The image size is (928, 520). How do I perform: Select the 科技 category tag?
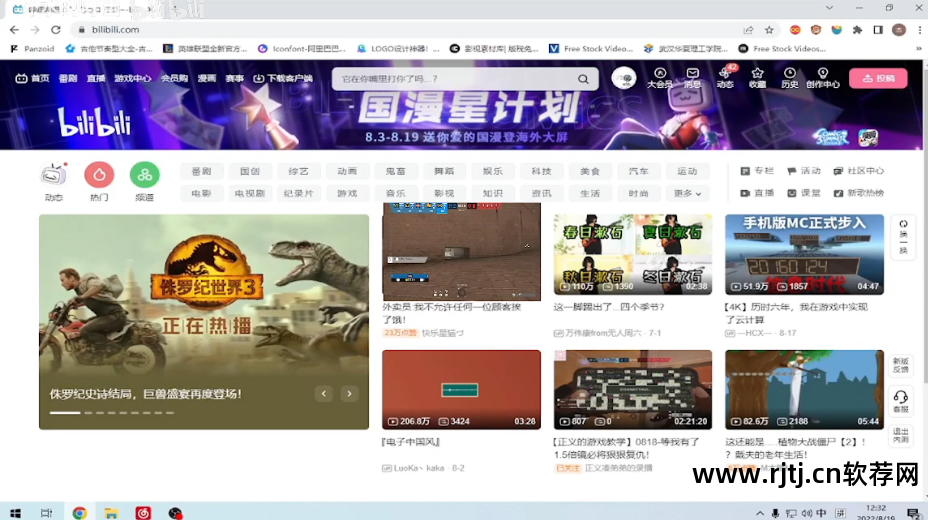point(541,171)
